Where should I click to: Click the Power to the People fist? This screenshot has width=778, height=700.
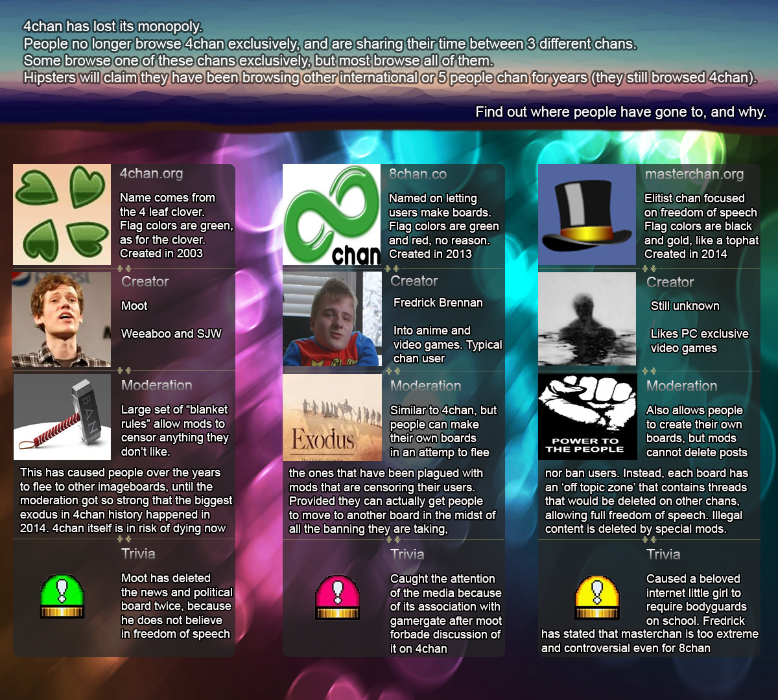click(587, 417)
